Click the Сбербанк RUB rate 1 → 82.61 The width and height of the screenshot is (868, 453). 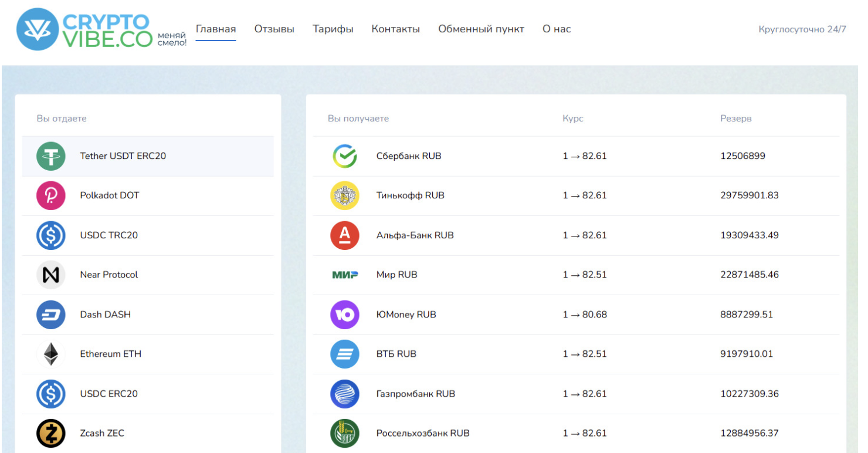pyautogui.click(x=585, y=156)
